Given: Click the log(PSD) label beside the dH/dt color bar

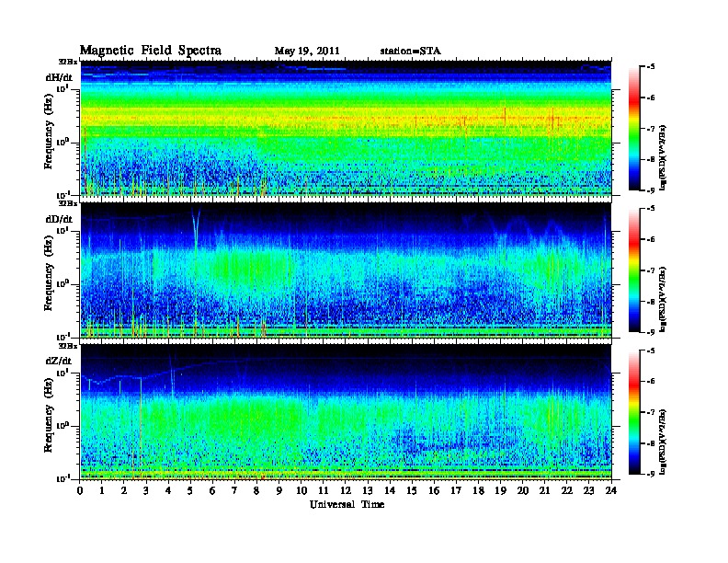Looking at the screenshot, I should click(x=663, y=157).
